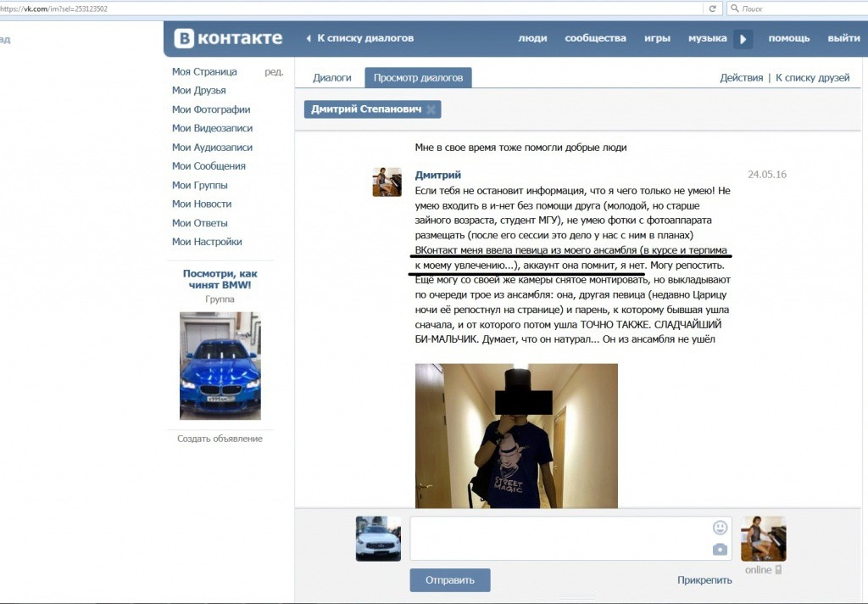Click the back arrow to dialogs list
The image size is (868, 604).
[x=309, y=38]
